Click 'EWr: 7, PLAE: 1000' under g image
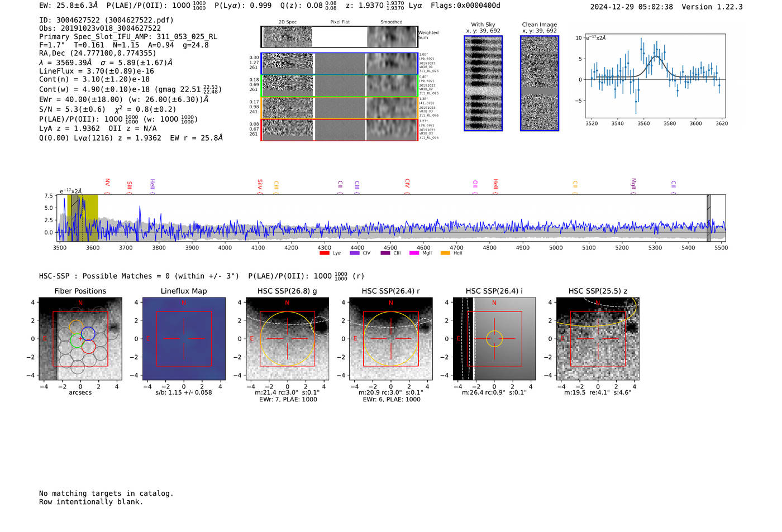The height and width of the screenshot is (532, 782). 288,399
